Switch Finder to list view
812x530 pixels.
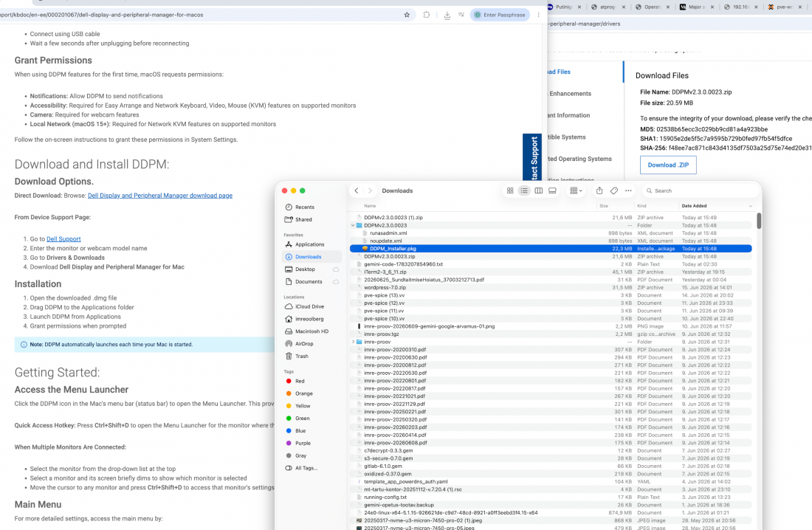pos(524,190)
